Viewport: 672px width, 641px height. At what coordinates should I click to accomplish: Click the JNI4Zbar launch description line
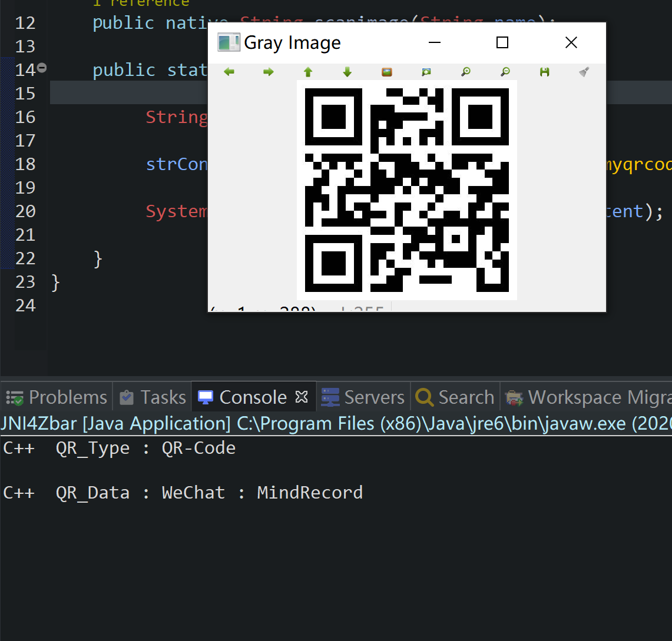click(x=336, y=423)
